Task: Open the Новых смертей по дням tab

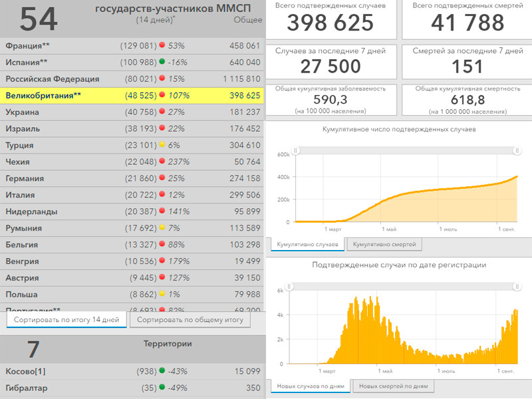Action: click(x=392, y=386)
